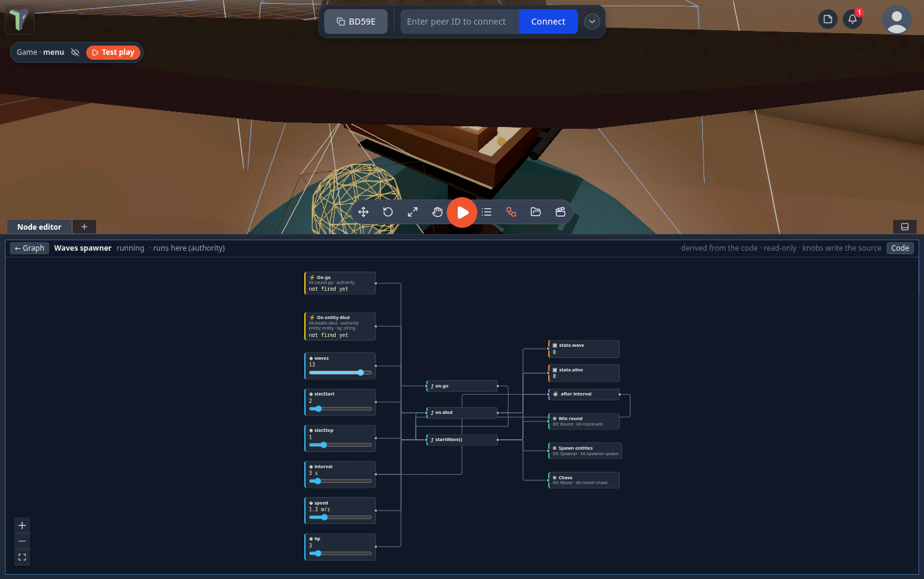Open the notifications bell
Image resolution: width=924 pixels, height=579 pixels.
pos(853,19)
